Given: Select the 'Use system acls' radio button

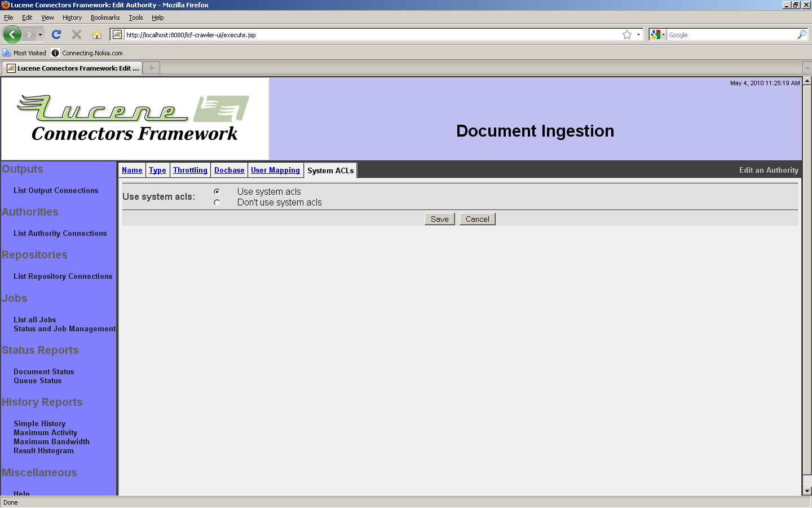Looking at the screenshot, I should coord(217,192).
